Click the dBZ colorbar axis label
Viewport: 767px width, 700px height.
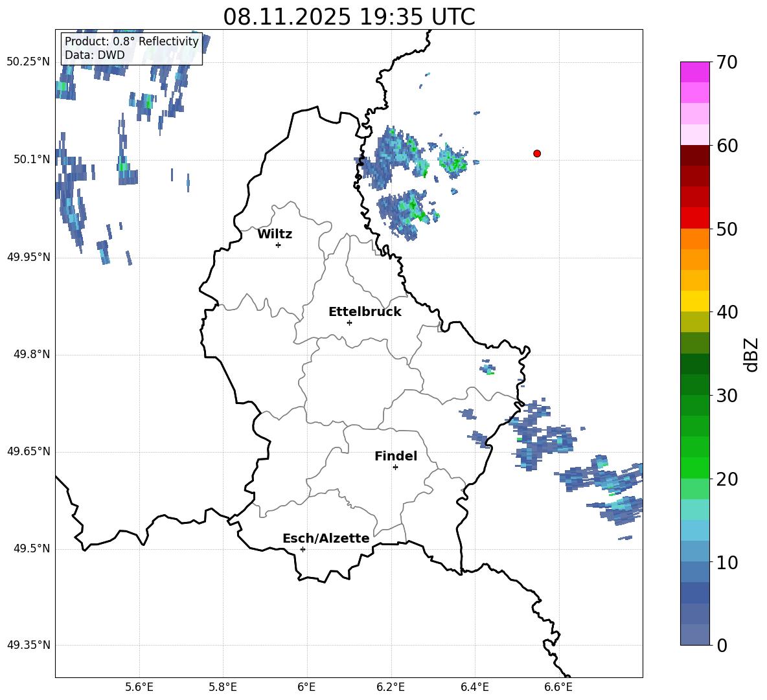coord(751,354)
